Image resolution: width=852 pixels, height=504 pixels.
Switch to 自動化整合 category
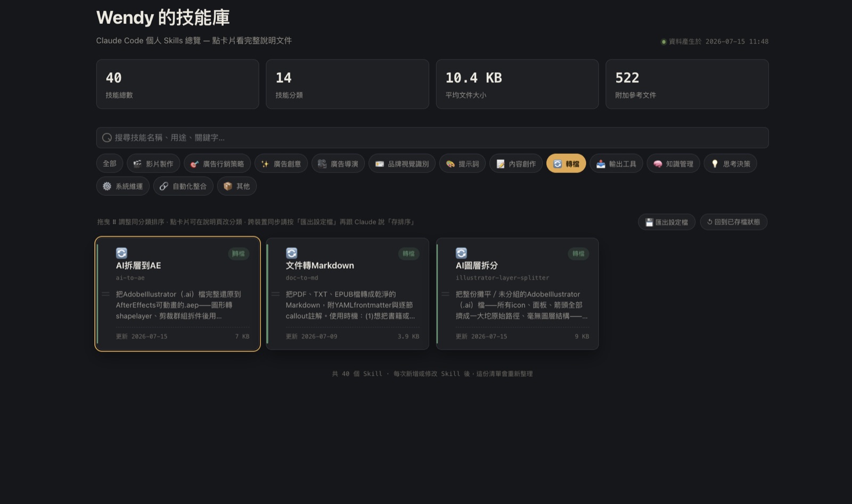tap(183, 186)
